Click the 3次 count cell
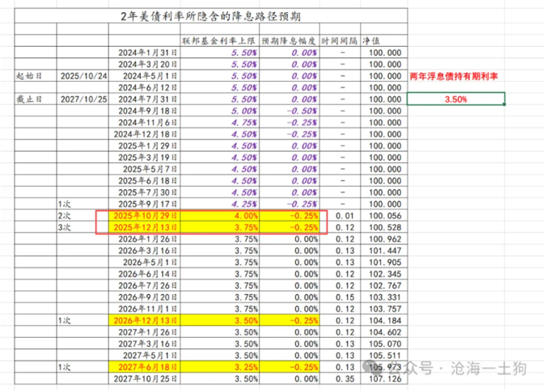This screenshot has width=550, height=392. coord(82,227)
